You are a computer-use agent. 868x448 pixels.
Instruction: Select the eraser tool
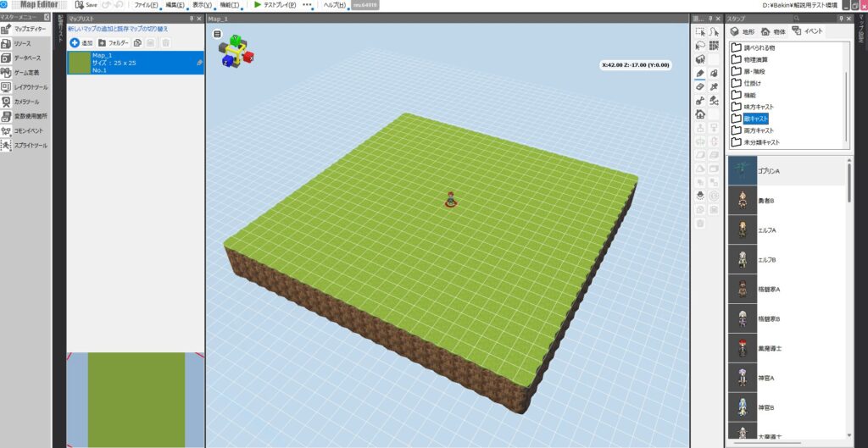[x=700, y=86]
